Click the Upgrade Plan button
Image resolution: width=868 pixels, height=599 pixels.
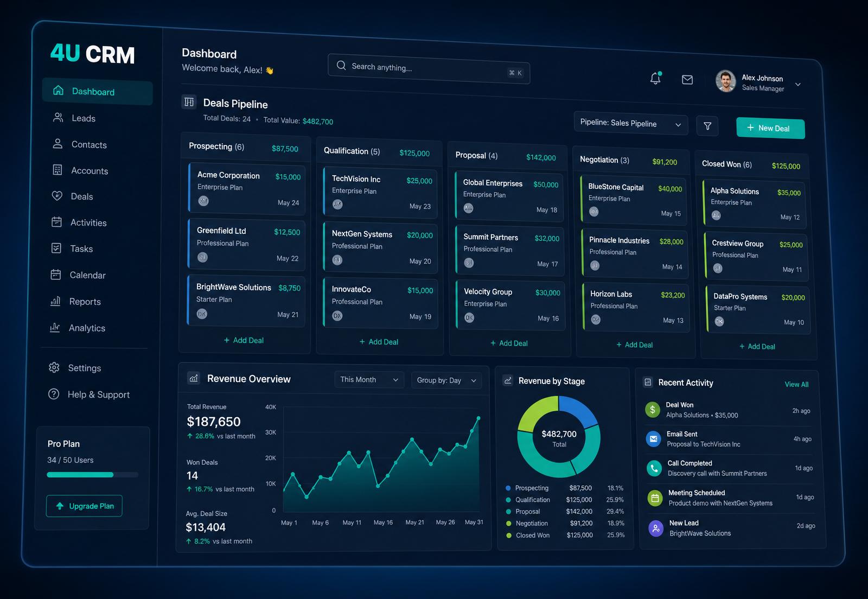tap(84, 506)
